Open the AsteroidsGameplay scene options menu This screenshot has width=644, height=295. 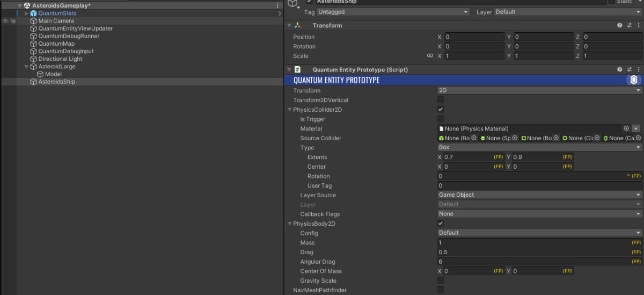click(x=277, y=5)
